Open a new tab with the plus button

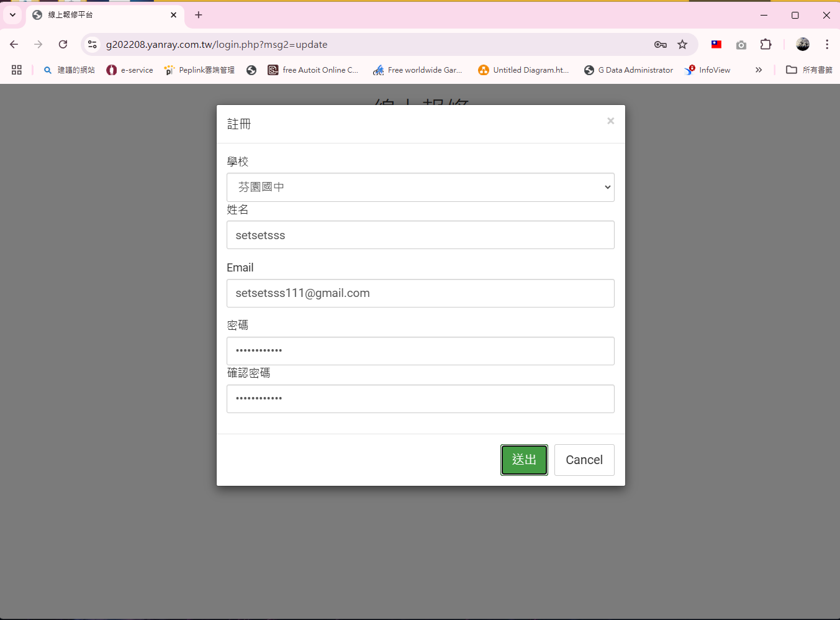199,15
